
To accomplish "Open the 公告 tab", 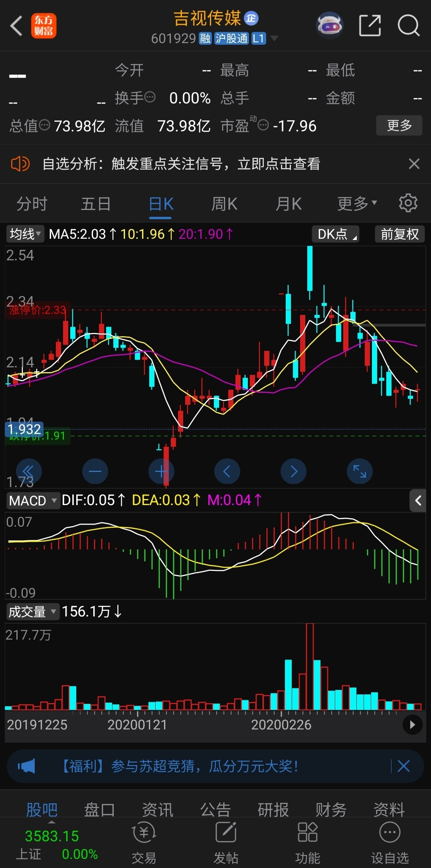I will coord(215,810).
